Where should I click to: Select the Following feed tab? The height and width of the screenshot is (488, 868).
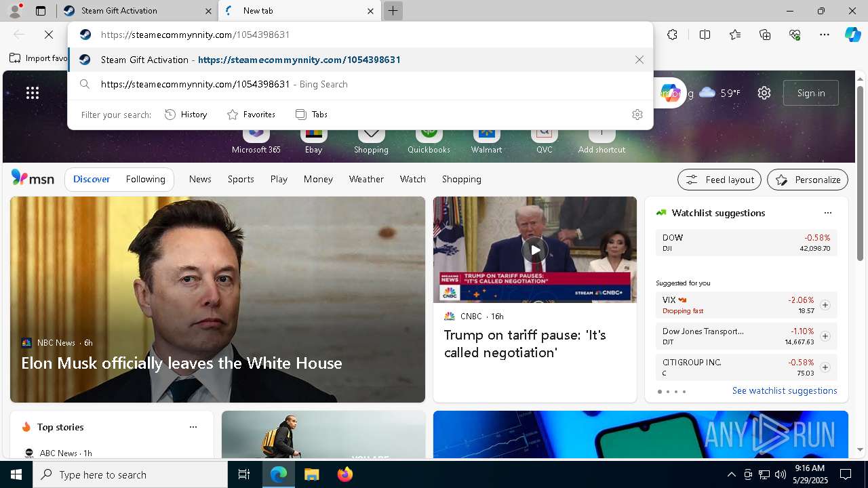point(145,179)
